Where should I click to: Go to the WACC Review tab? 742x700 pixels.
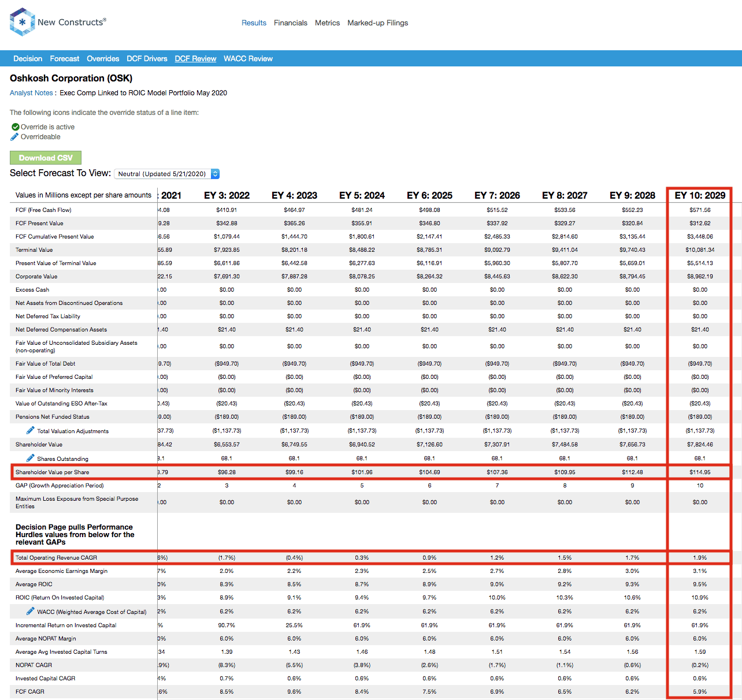coord(248,59)
